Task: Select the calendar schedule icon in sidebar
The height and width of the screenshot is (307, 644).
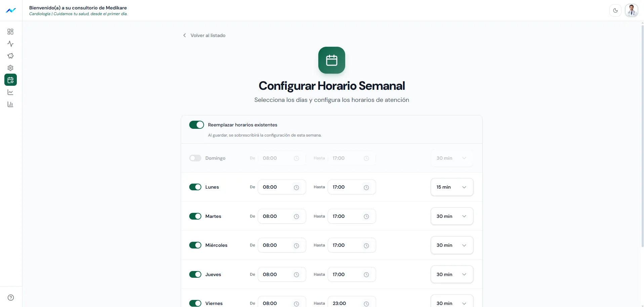Action: tap(10, 80)
